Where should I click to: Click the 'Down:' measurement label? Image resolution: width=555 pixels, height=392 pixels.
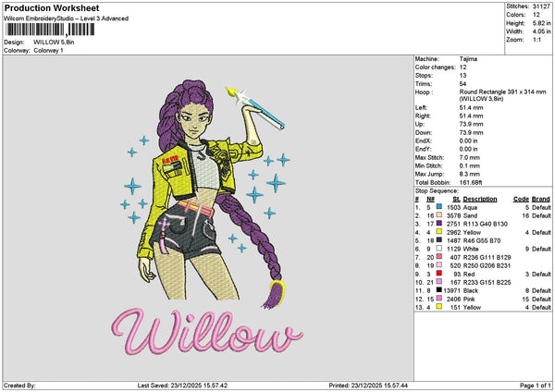coord(424,133)
